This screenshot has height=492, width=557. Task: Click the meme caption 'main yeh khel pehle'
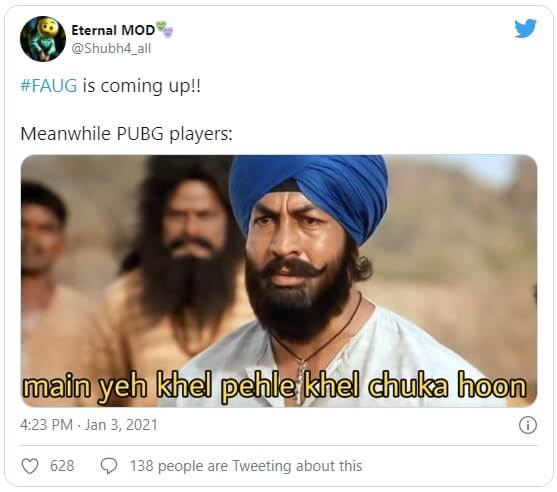tap(159, 386)
